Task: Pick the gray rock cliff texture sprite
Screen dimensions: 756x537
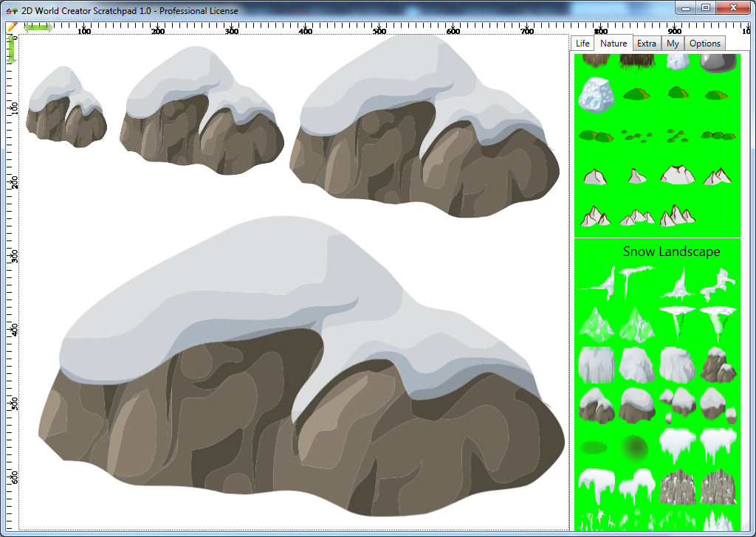Action: (677, 486)
